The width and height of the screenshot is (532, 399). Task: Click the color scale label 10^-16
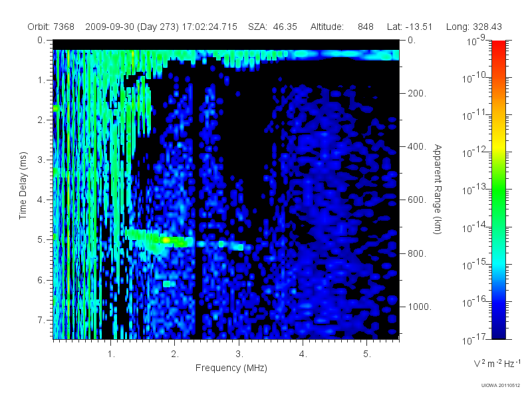tap(475, 302)
